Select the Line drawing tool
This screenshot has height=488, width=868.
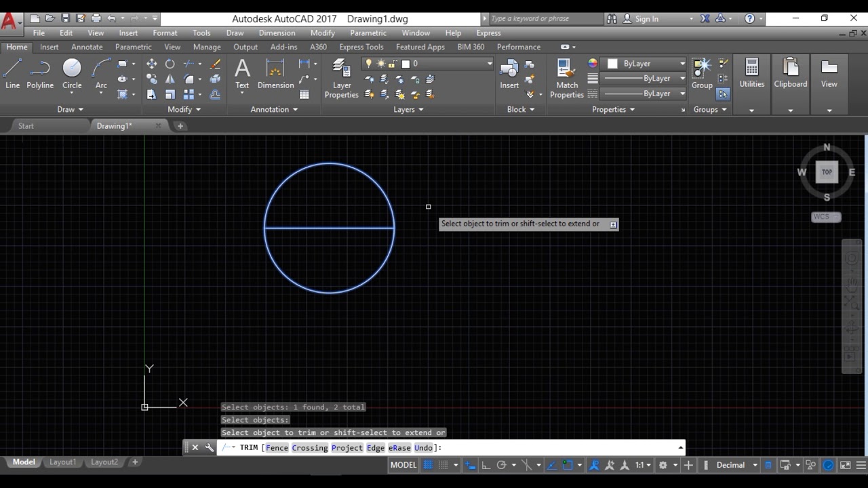click(12, 73)
